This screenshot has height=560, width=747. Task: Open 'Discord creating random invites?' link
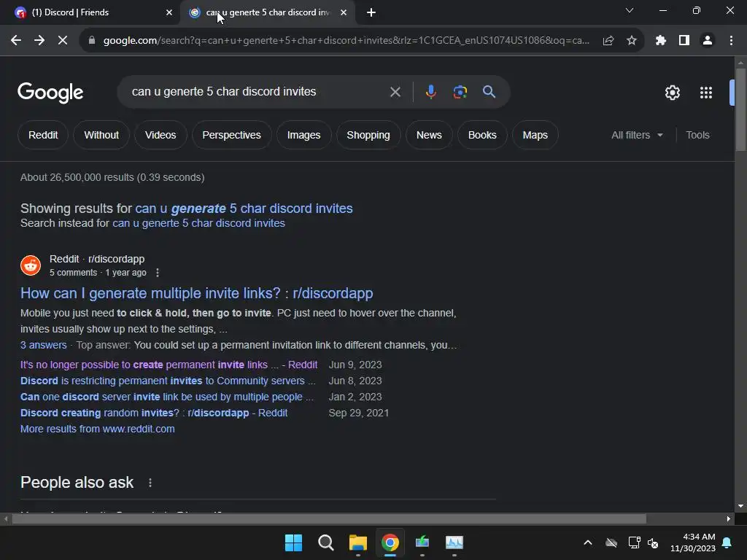(154, 413)
